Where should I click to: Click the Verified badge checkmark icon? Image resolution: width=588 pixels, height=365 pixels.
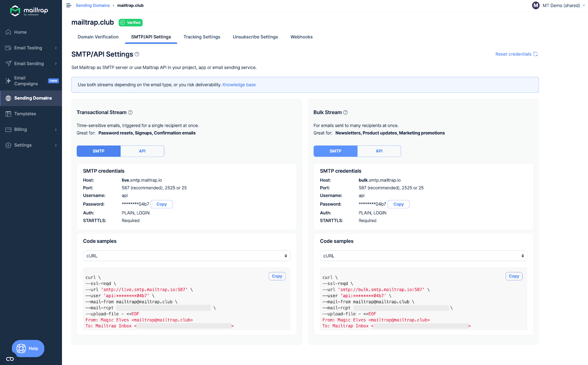(123, 23)
